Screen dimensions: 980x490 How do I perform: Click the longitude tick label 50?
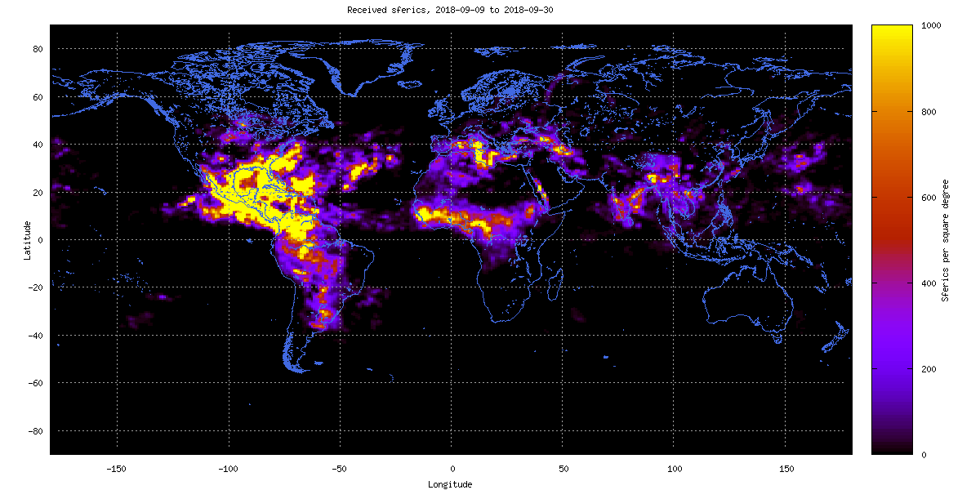coord(562,470)
